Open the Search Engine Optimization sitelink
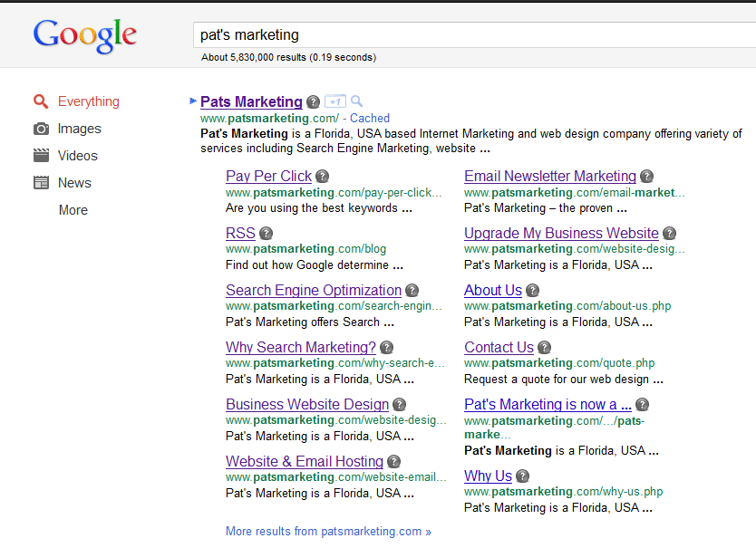 [314, 291]
